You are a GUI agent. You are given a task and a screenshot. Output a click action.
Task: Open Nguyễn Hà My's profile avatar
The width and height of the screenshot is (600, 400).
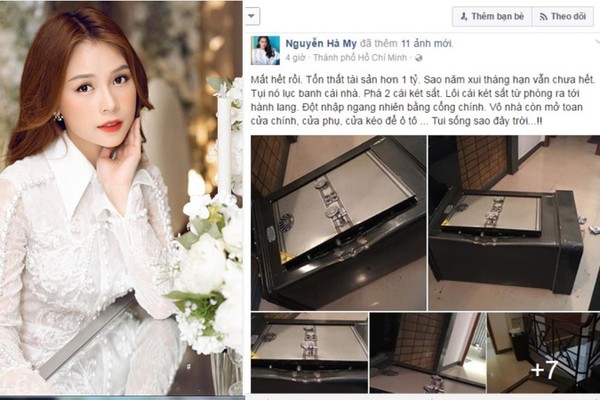[x=265, y=51]
